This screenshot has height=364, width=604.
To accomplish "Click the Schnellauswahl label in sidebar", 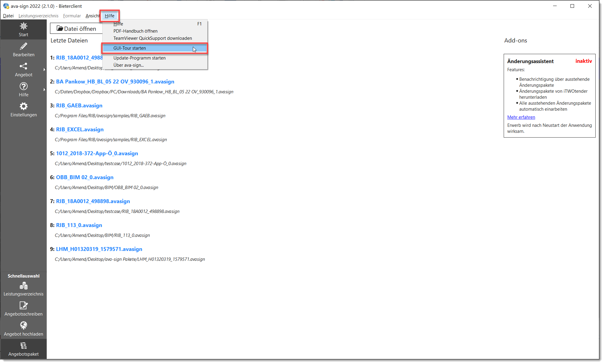I will 23,276.
